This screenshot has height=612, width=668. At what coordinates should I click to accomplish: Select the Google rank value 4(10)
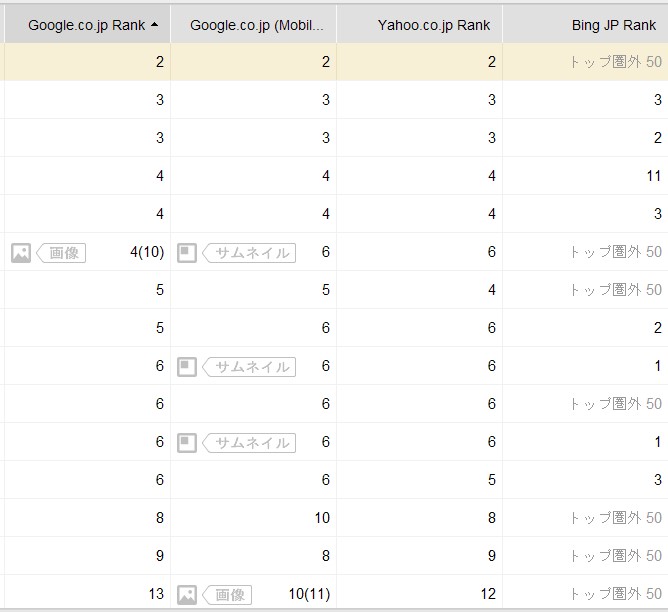click(x=147, y=252)
